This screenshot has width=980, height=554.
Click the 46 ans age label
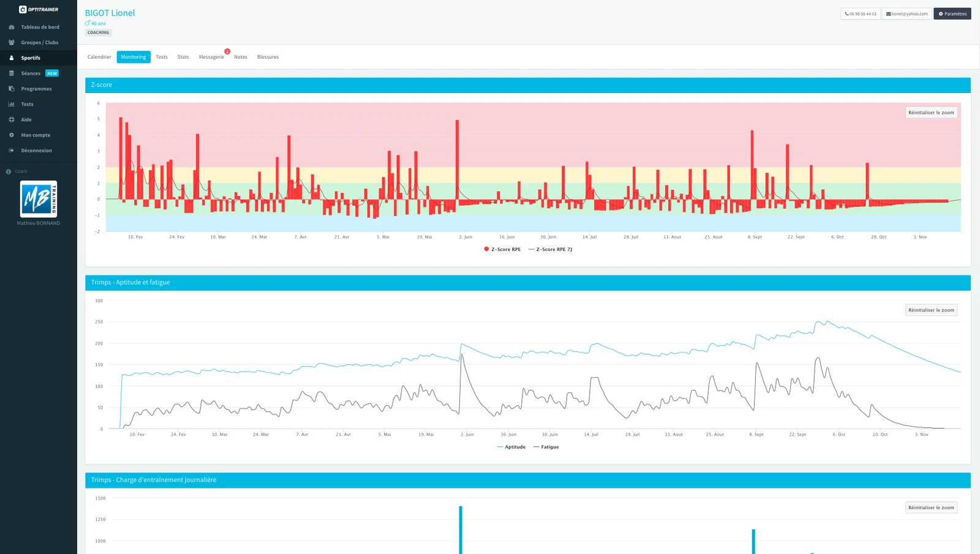[99, 23]
